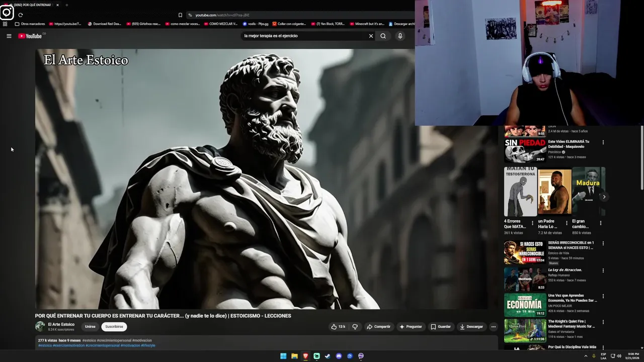Click the Preguntar button
644x362 pixels.
[411, 326]
